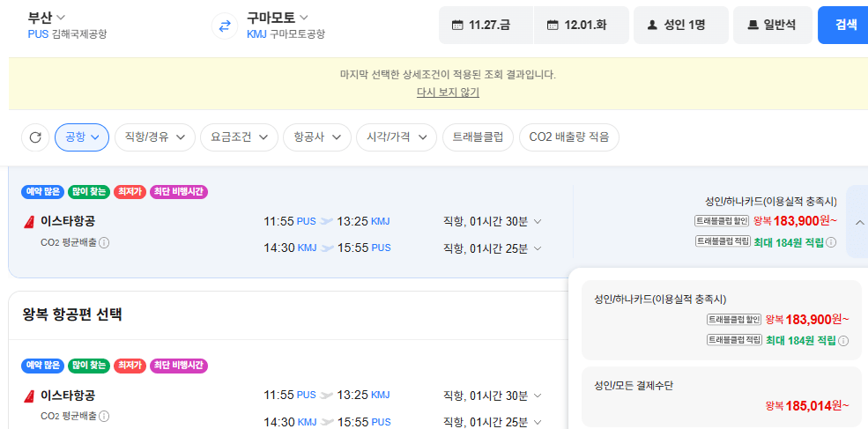Click 최단 비행시간 badge in top card
The width and height of the screenshot is (868, 429).
click(x=179, y=192)
